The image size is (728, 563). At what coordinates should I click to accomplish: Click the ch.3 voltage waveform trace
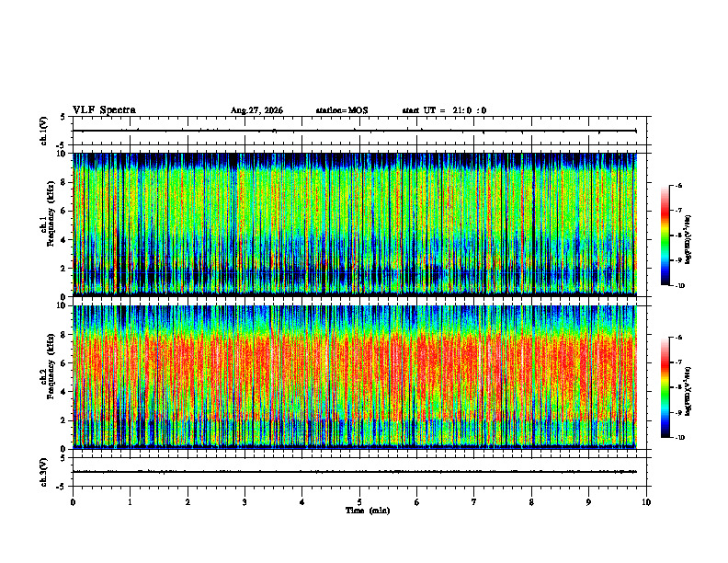(355, 472)
